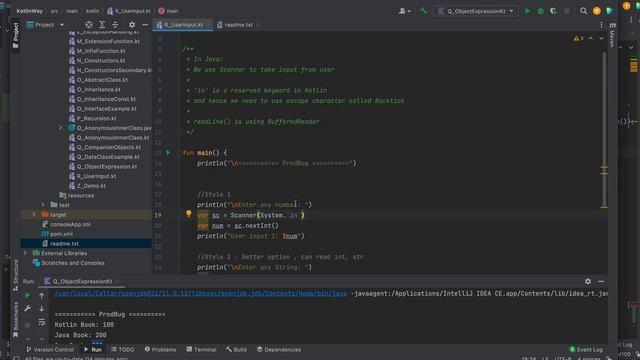
Task: Run with coverage icon in toolbar
Action: tap(553, 11)
